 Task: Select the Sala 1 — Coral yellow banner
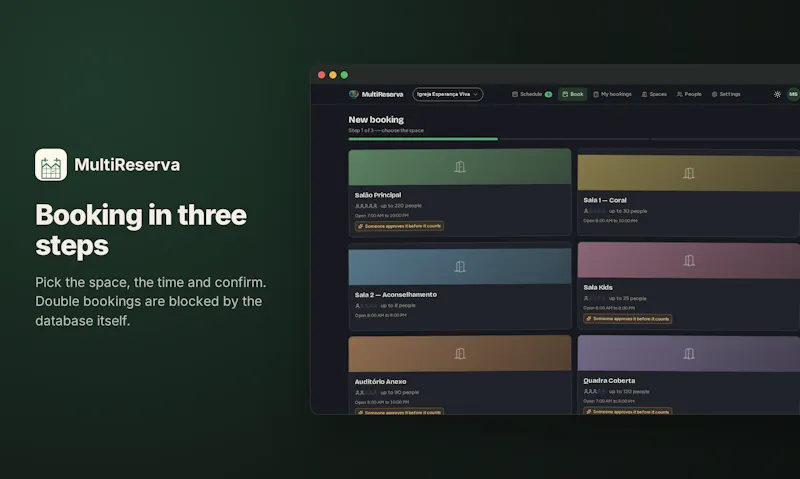click(x=689, y=172)
